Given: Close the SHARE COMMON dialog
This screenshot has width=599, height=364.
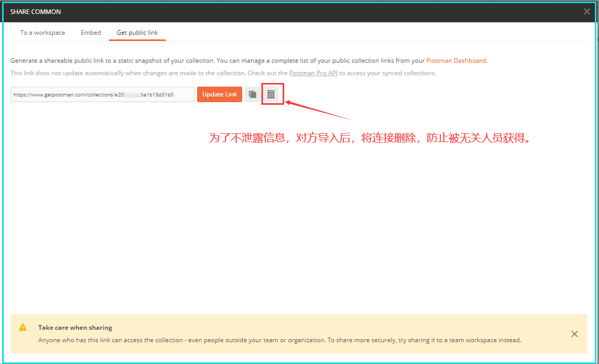Looking at the screenshot, I should coord(587,11).
